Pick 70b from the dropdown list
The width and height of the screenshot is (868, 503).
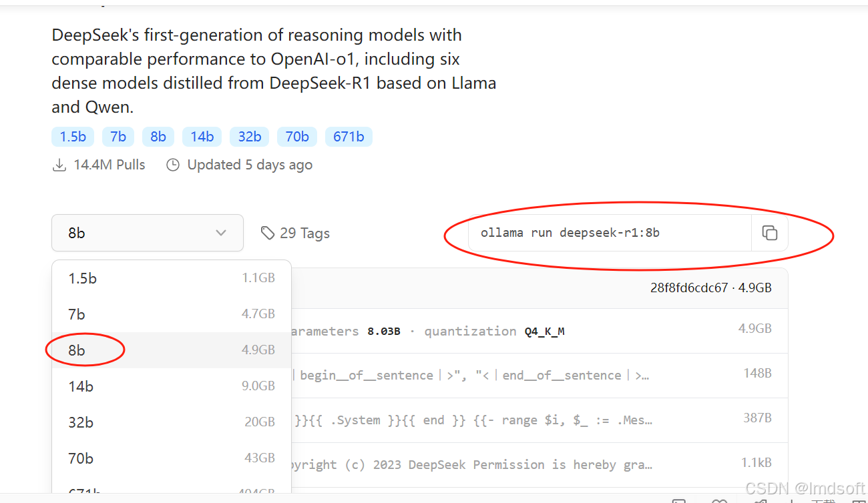point(172,458)
